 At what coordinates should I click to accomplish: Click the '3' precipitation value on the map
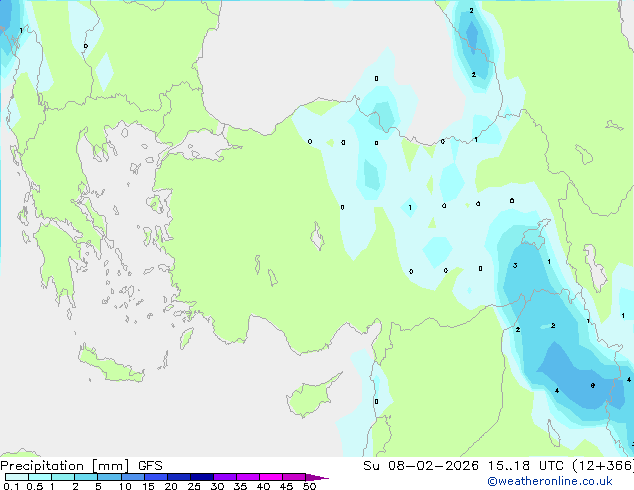pyautogui.click(x=515, y=266)
